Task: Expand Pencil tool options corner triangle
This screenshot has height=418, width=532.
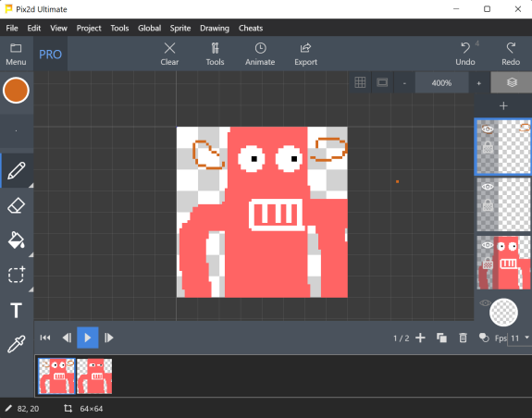Action: click(31, 185)
